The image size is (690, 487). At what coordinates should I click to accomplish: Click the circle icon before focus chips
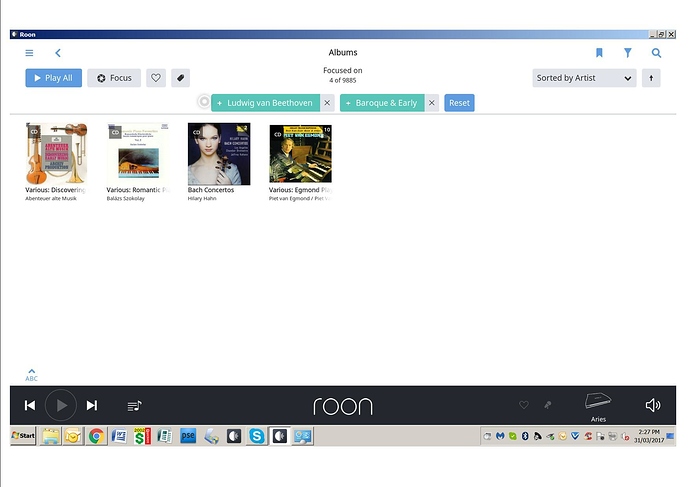click(204, 102)
